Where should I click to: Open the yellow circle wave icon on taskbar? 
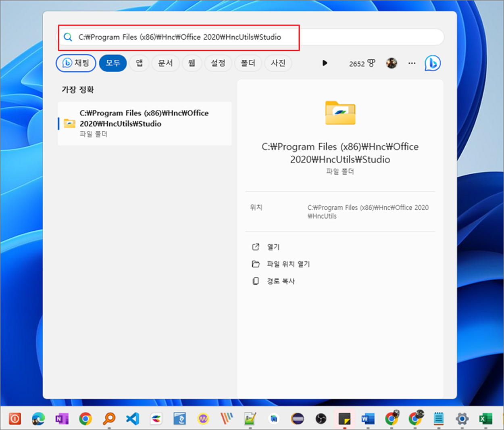pos(203,419)
